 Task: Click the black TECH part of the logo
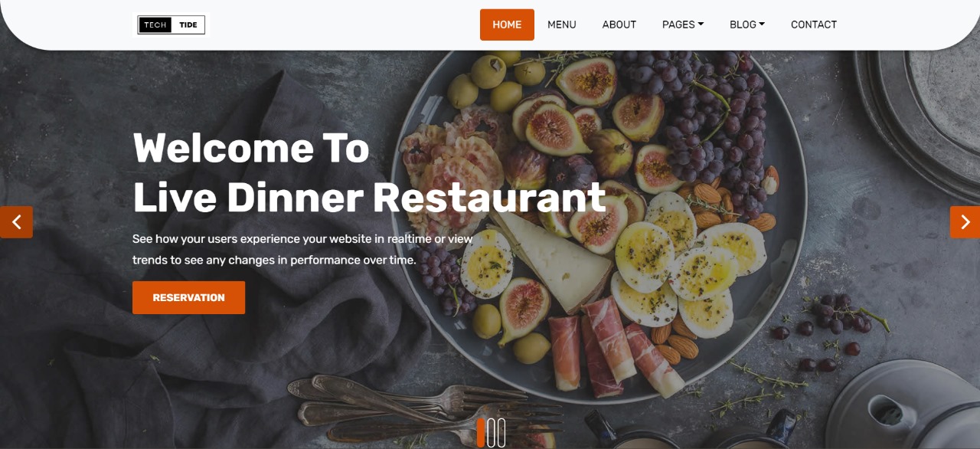coord(155,25)
